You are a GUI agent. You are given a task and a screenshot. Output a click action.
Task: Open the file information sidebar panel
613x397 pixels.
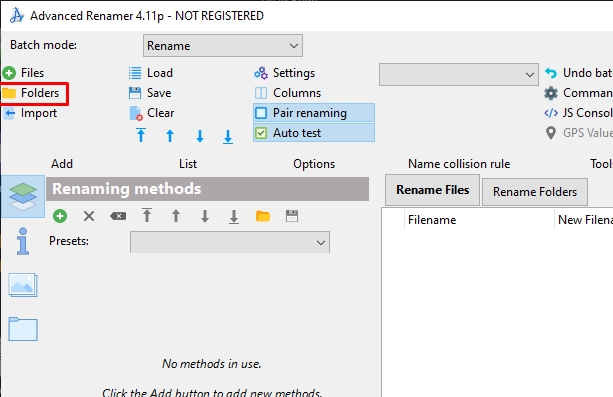coord(23,241)
